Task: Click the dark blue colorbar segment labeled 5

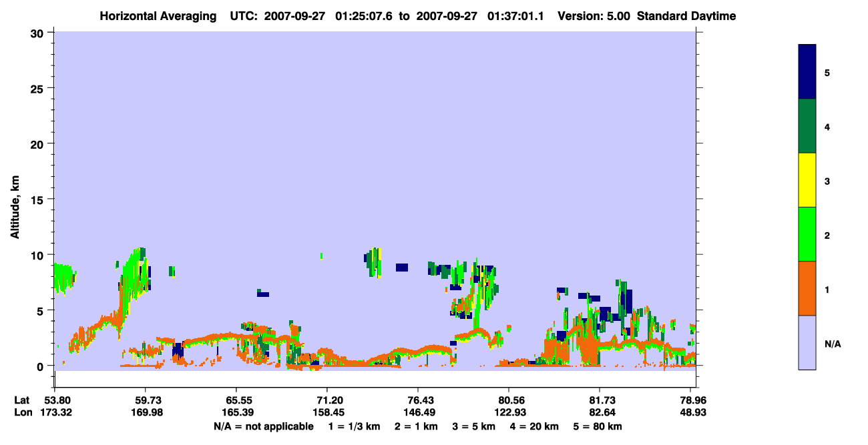Action: [807, 72]
